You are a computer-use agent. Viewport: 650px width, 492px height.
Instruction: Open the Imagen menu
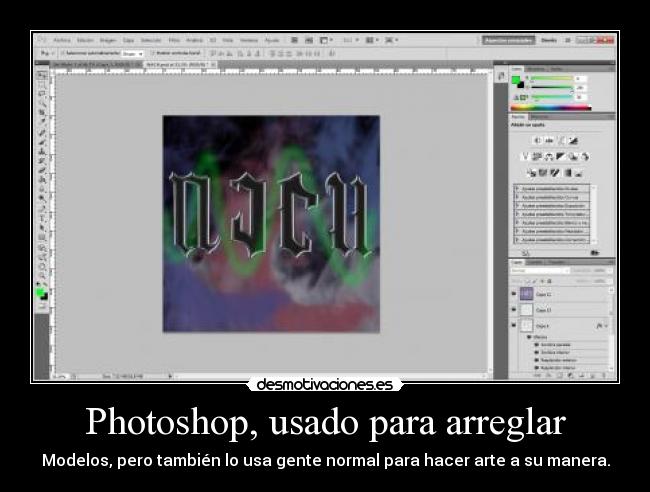coord(108,40)
